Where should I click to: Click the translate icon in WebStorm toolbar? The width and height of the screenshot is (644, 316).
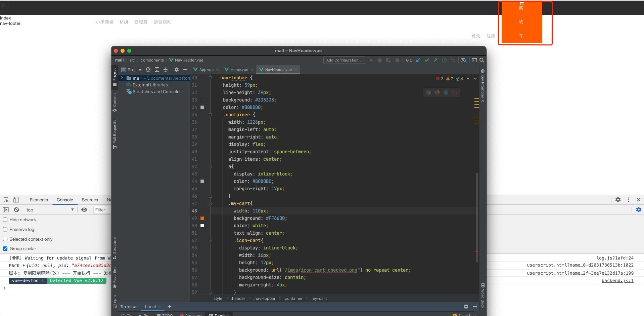[x=464, y=60]
